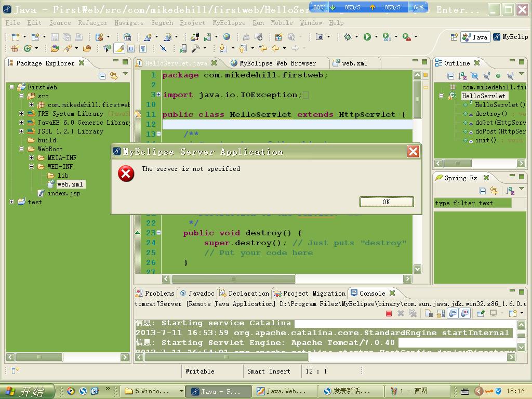Click Collapse All in Package Explorer
This screenshot has width=532, height=399.
point(102,76)
